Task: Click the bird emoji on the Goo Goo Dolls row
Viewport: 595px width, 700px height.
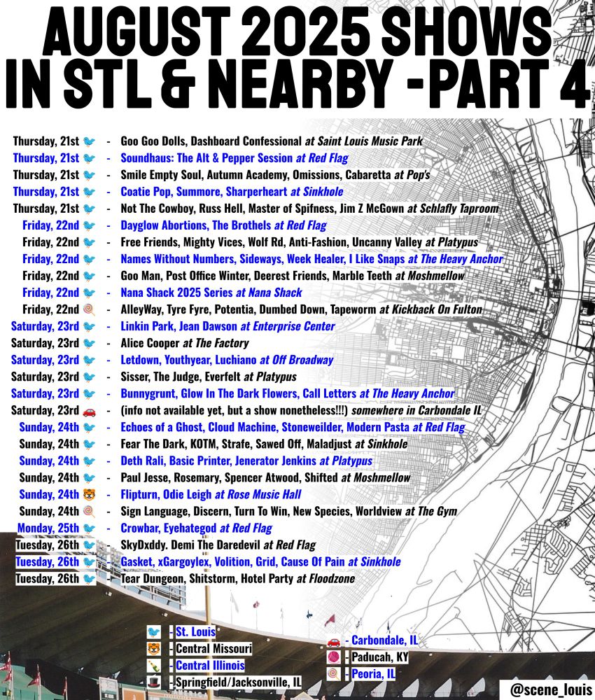Action: click(x=90, y=141)
